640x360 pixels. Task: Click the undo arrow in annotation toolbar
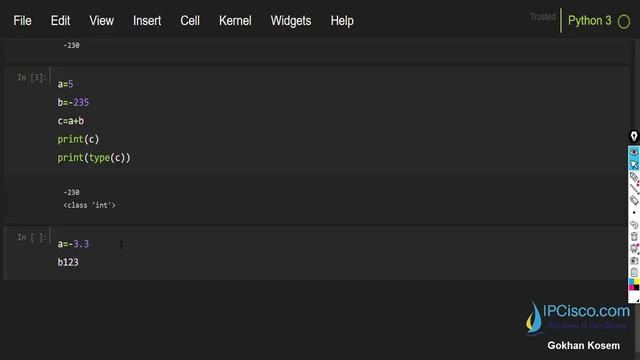coord(634,225)
